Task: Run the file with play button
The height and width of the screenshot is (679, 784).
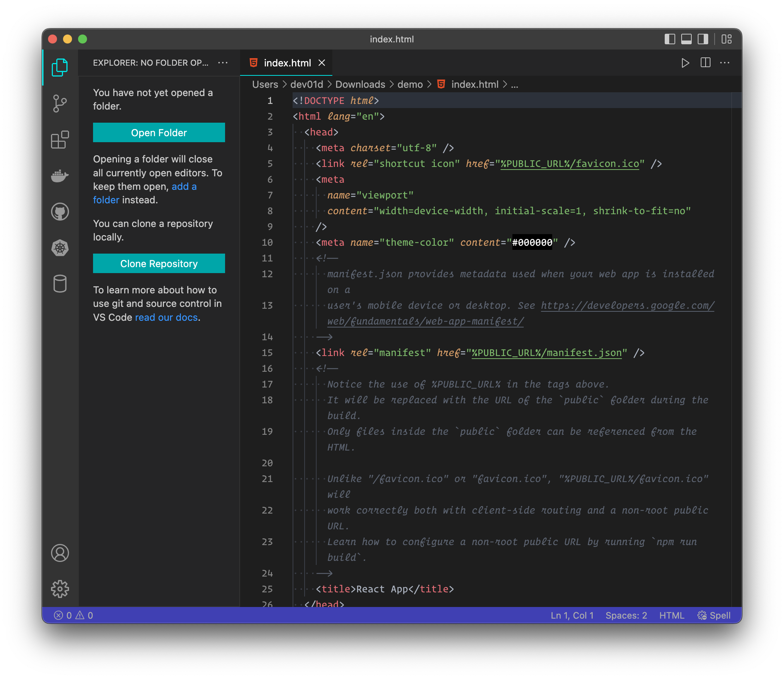Action: click(685, 63)
